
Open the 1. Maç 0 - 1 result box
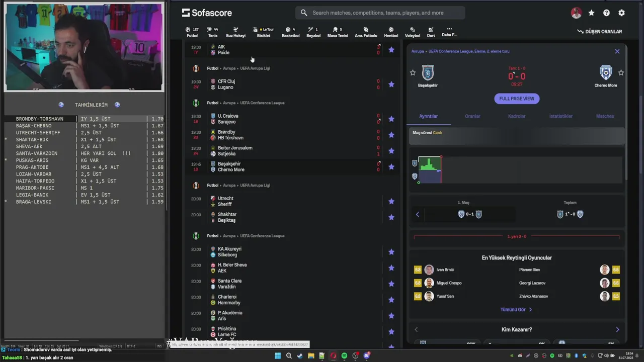pyautogui.click(x=469, y=215)
